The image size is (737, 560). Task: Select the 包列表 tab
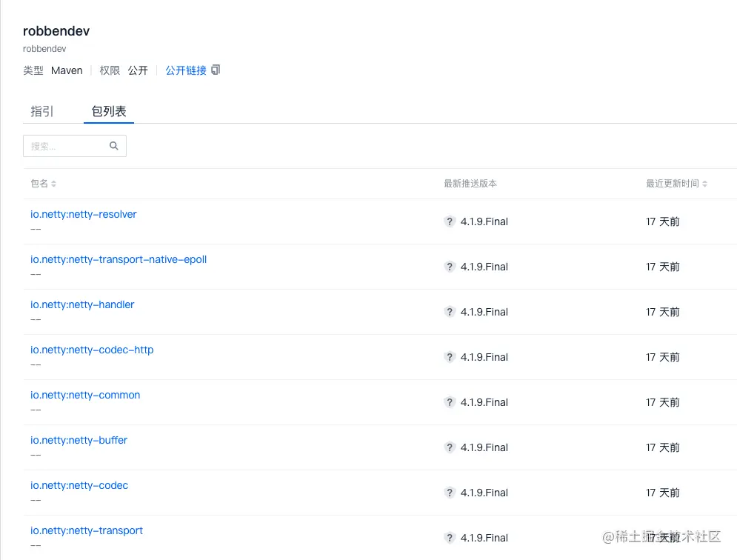[109, 111]
